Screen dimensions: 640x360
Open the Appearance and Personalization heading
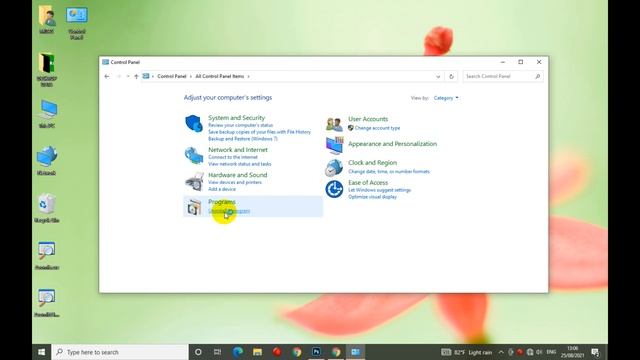(x=392, y=144)
